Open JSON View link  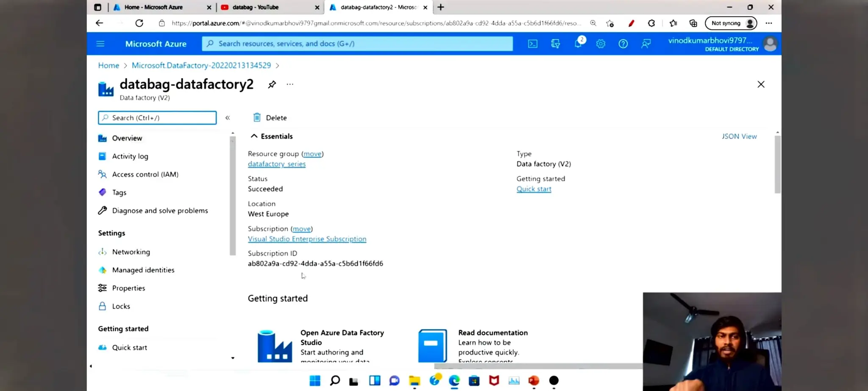pyautogui.click(x=739, y=136)
